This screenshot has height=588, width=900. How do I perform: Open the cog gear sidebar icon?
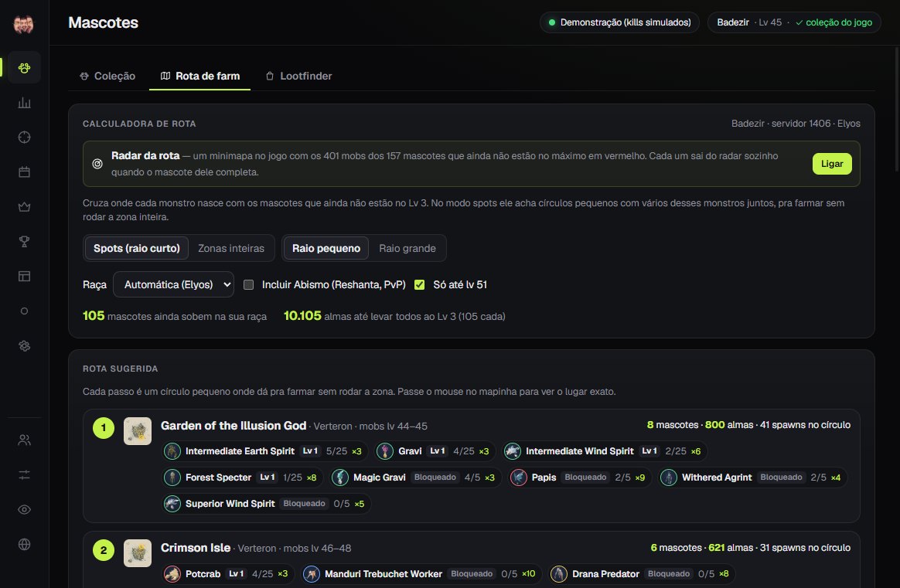[24, 346]
